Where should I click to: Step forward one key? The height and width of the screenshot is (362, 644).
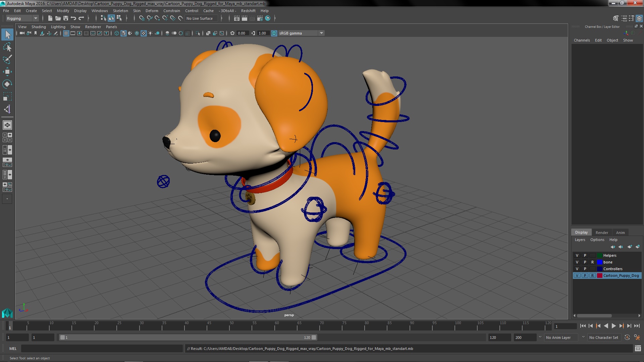click(x=621, y=326)
